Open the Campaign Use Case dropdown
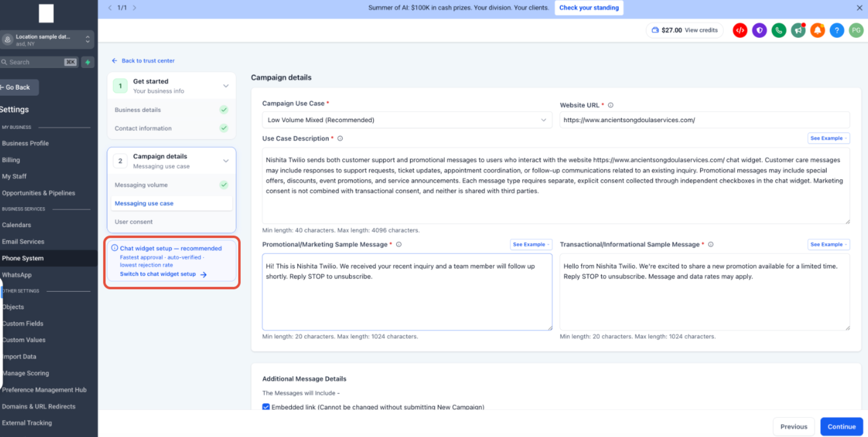This screenshot has width=868, height=437. 407,120
